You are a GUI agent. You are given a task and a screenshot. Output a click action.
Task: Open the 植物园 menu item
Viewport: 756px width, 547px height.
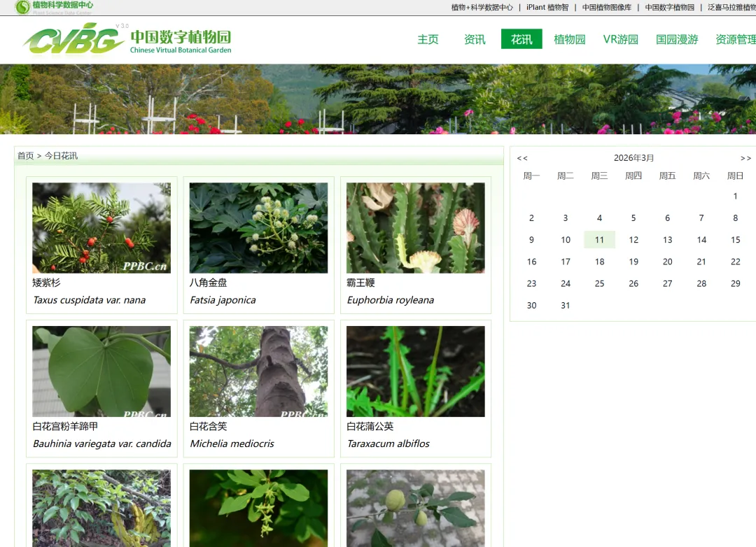tap(569, 39)
